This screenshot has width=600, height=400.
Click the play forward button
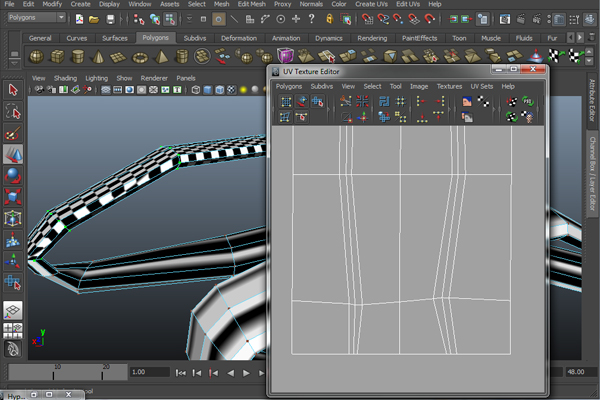coord(246,372)
